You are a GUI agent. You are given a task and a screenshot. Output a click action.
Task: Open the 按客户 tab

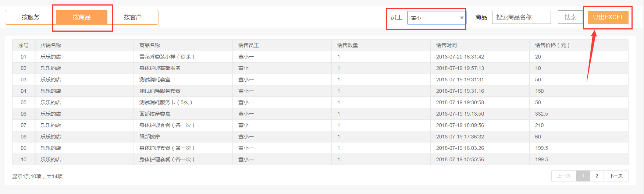(133, 17)
